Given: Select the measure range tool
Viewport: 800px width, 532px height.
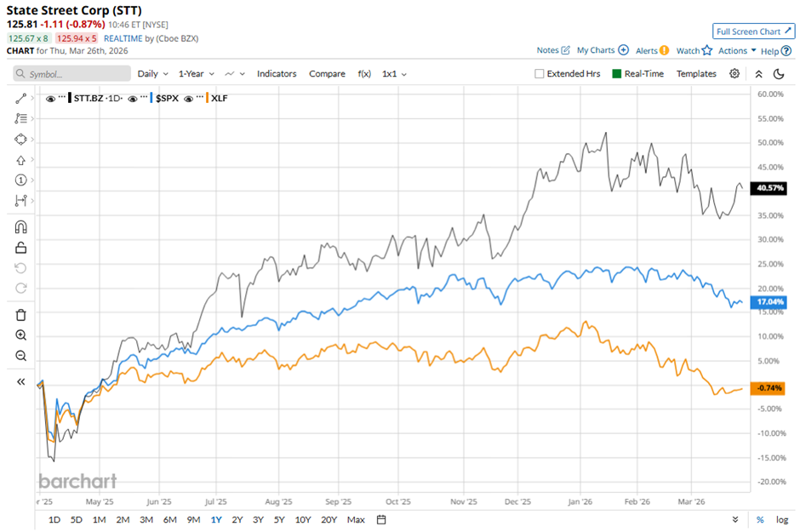Looking at the screenshot, I should coord(21,200).
